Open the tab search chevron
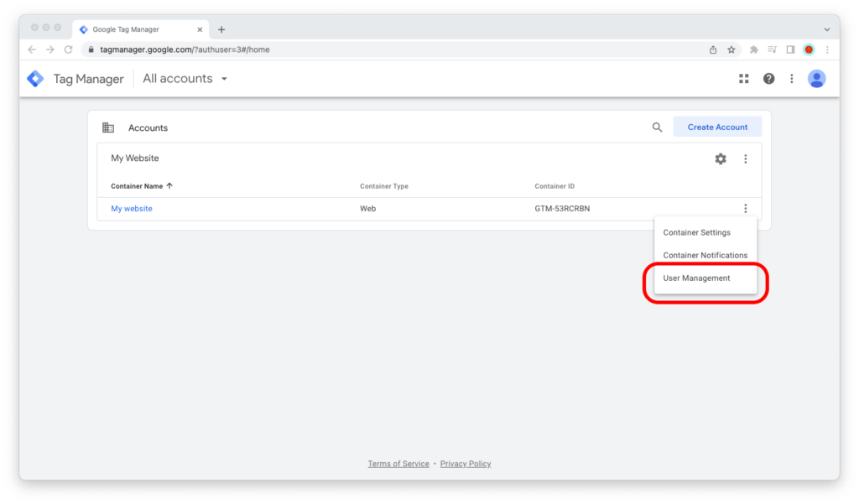This screenshot has height=504, width=859. pyautogui.click(x=827, y=29)
